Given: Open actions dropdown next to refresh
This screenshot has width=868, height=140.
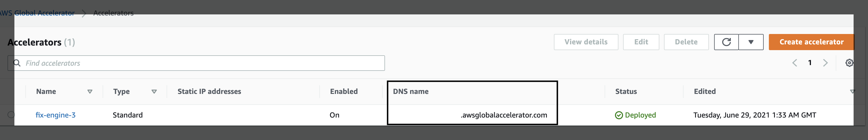Looking at the screenshot, I should 751,42.
